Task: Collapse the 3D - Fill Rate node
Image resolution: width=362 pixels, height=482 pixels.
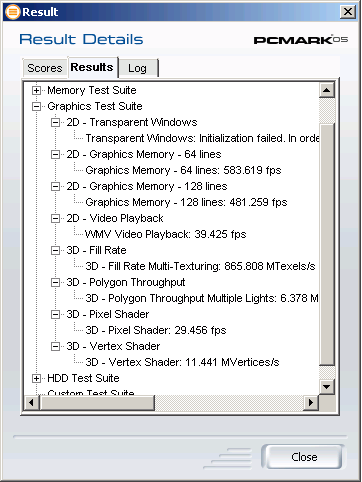Action: click(55, 250)
